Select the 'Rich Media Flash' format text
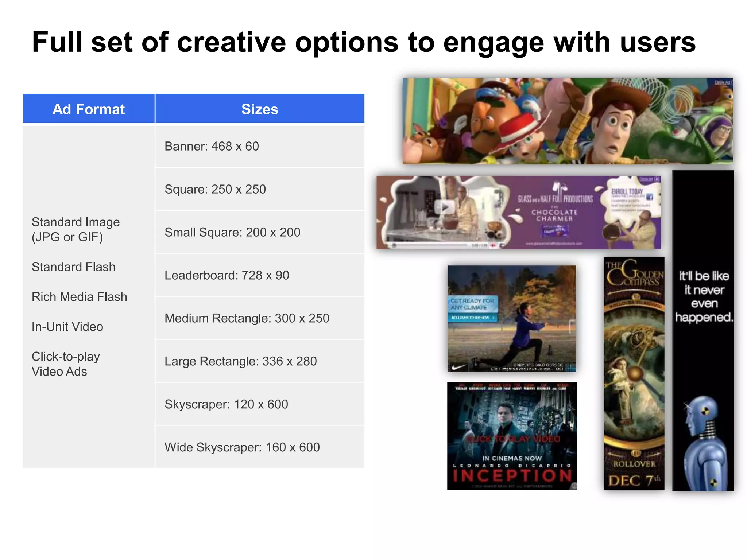Viewport: 747px width, 560px height. coord(79,297)
